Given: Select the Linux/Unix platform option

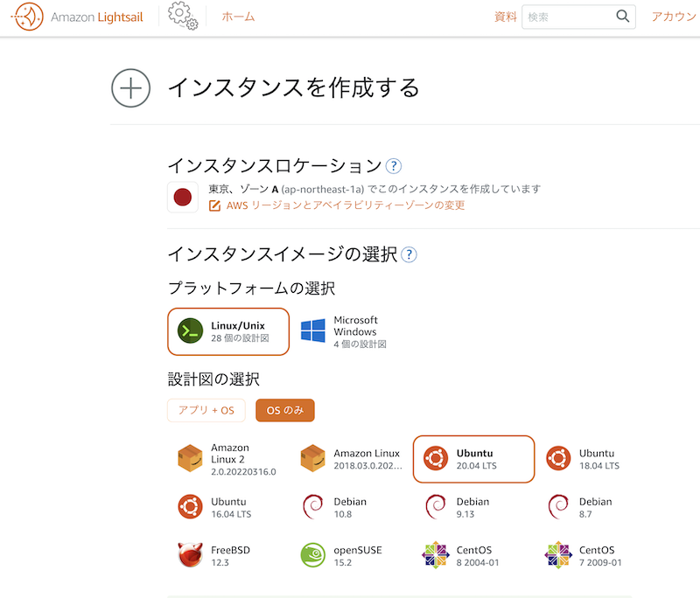Looking at the screenshot, I should point(228,331).
